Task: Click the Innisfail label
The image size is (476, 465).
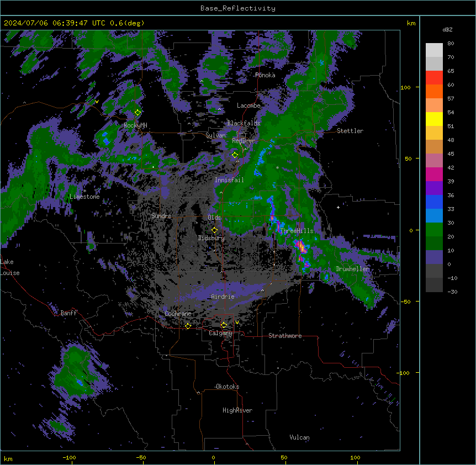Action: [229, 180]
